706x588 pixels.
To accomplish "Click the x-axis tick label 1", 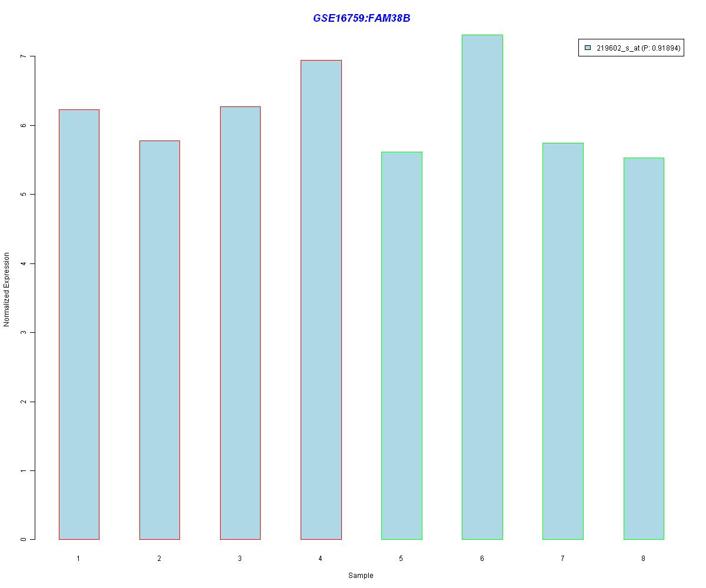I will [x=78, y=558].
